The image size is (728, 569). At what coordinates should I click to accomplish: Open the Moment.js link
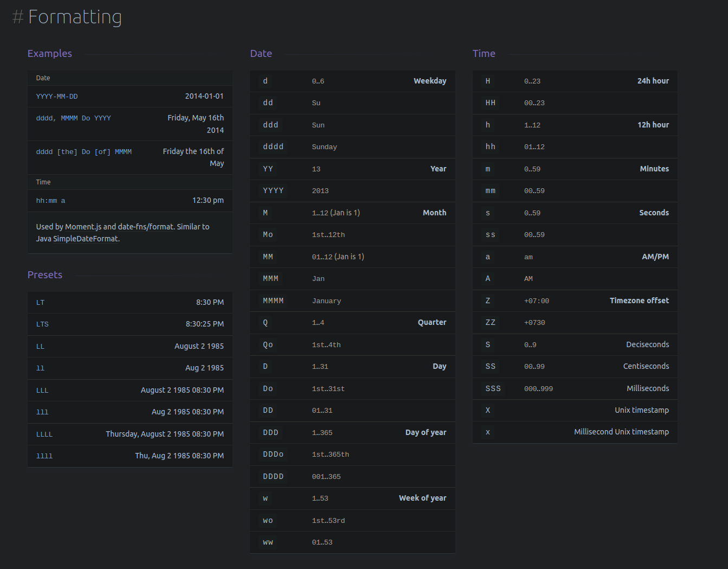[x=83, y=227]
